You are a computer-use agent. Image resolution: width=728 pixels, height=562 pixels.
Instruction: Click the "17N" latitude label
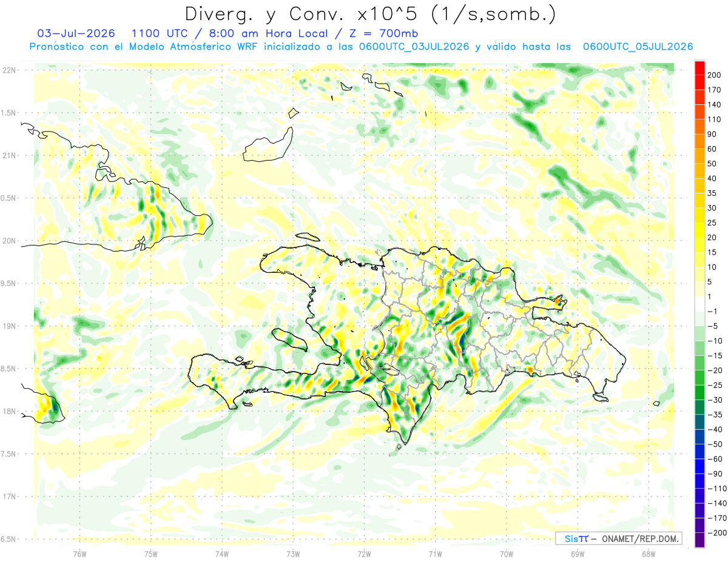(9, 497)
